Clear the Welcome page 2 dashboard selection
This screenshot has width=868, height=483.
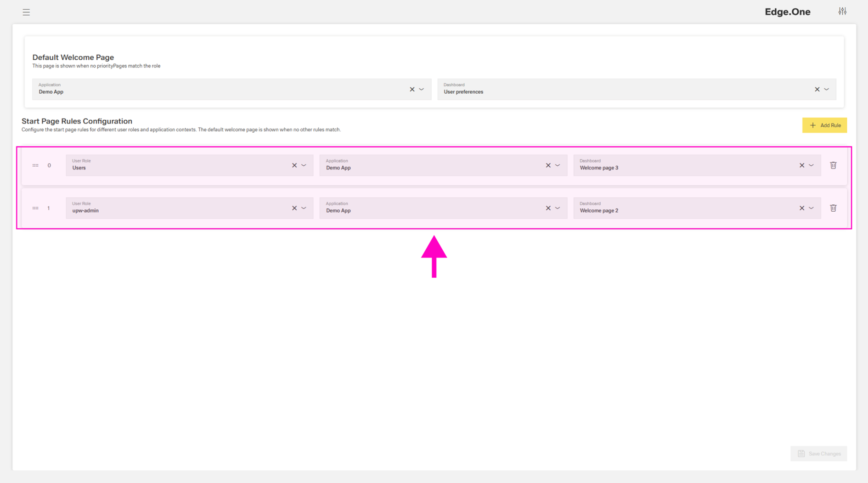pyautogui.click(x=802, y=208)
